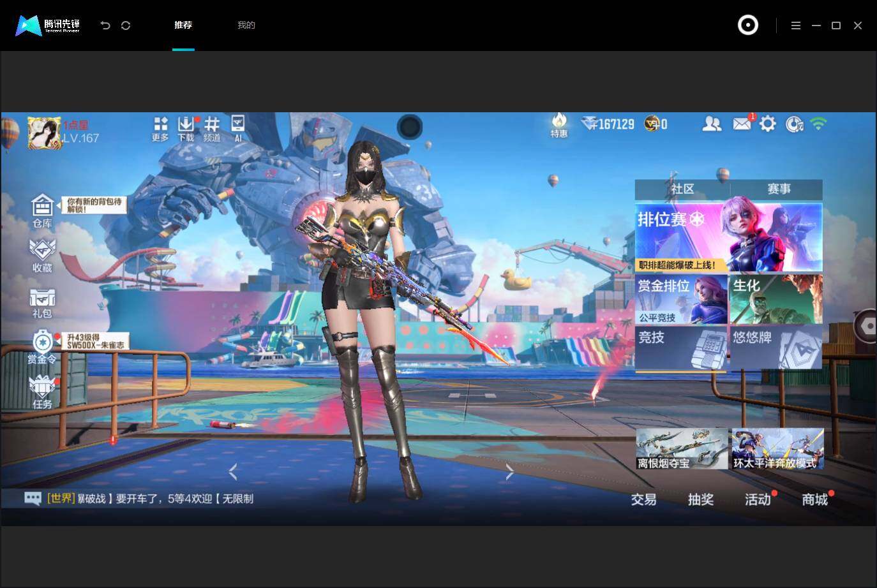Screen dimensions: 877x588
Task: Open the 频道 channel icon
Action: tap(212, 128)
